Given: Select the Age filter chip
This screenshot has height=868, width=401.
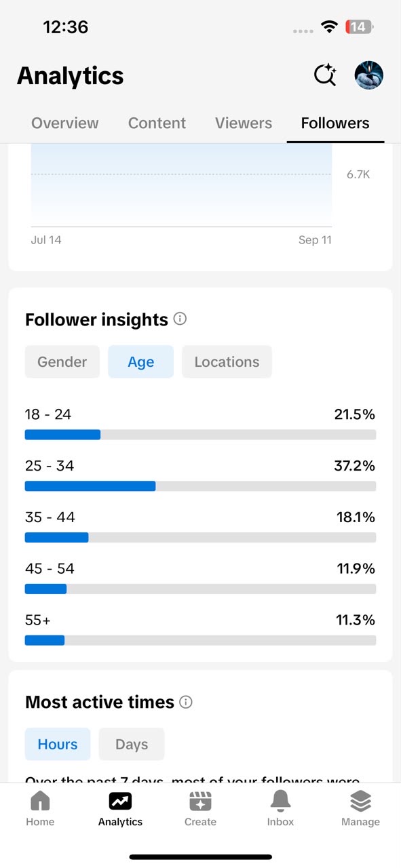Looking at the screenshot, I should pyautogui.click(x=140, y=361).
